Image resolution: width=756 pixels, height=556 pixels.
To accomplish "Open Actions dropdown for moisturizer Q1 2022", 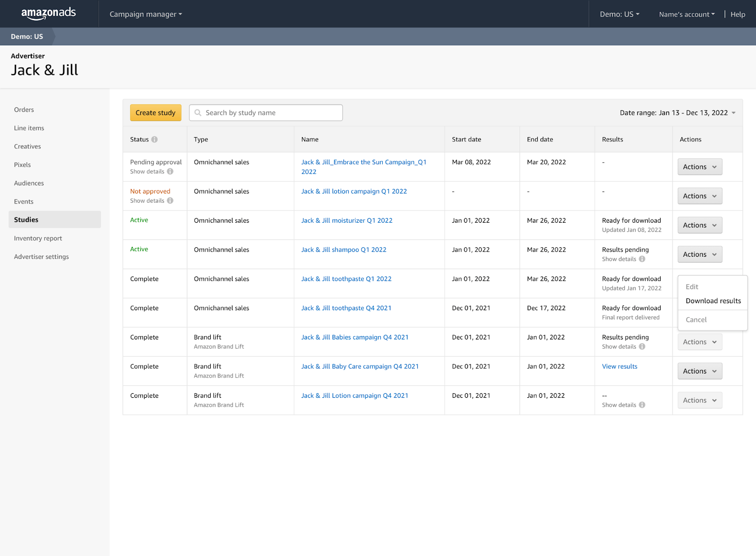I will point(699,226).
